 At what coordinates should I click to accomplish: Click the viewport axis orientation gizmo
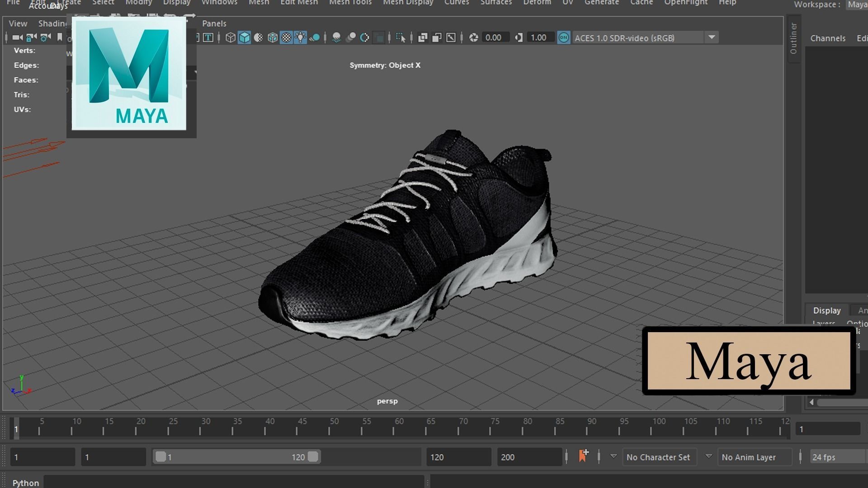click(21, 385)
